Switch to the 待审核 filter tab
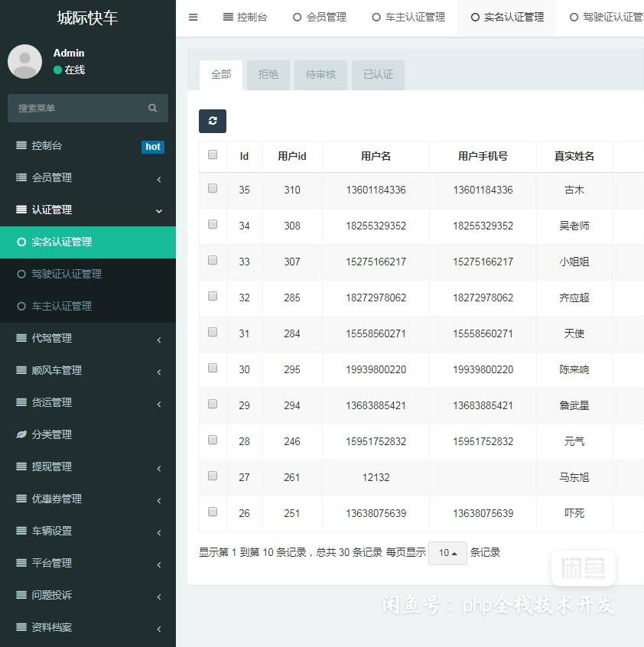The image size is (644, 647). (320, 75)
